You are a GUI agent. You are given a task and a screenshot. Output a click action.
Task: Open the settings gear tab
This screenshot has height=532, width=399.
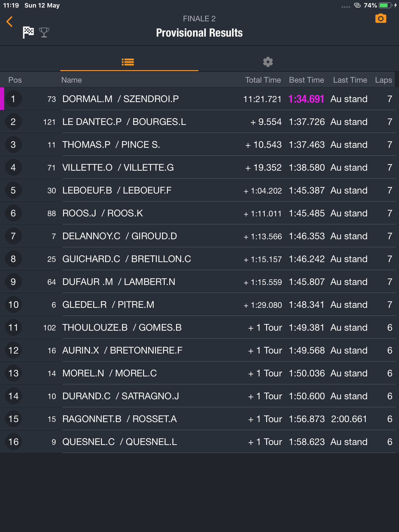point(268,62)
